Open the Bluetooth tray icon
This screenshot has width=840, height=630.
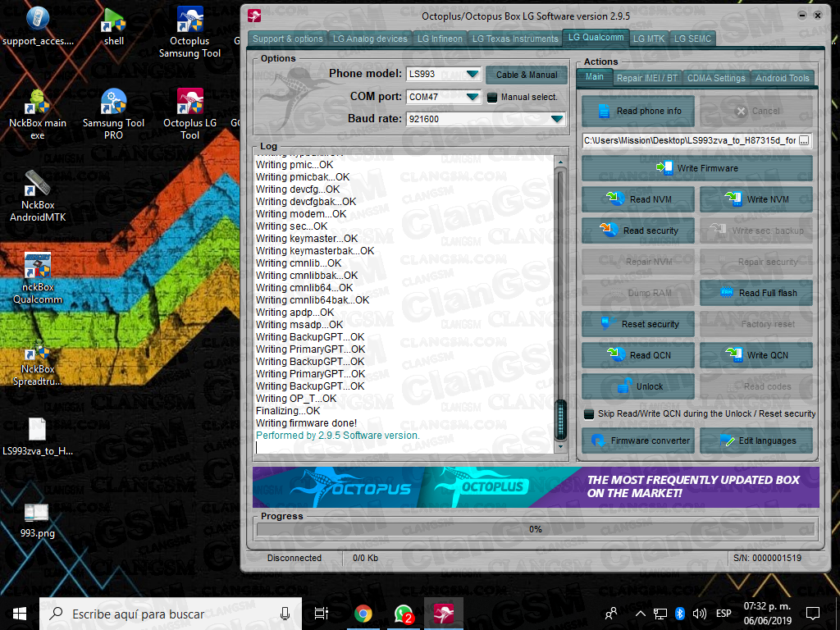(680, 614)
